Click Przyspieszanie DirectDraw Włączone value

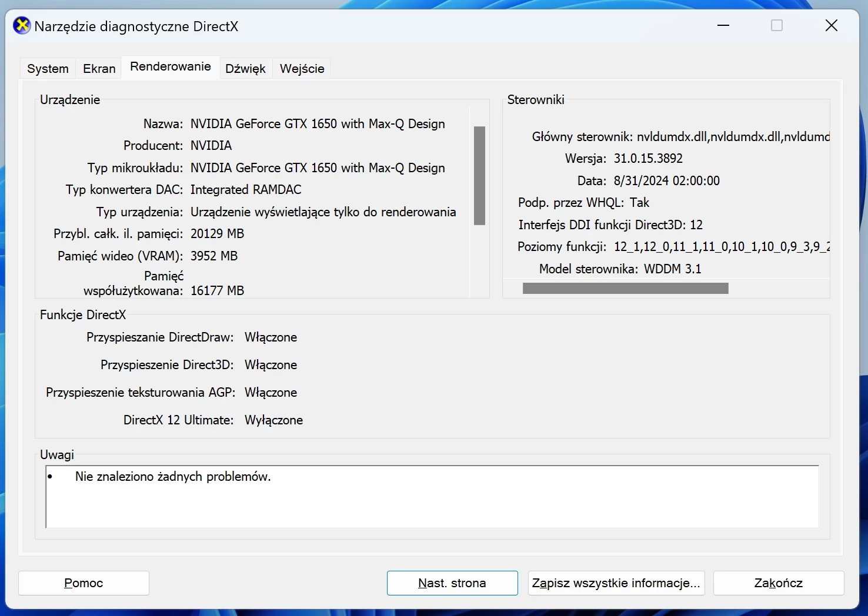(x=271, y=337)
